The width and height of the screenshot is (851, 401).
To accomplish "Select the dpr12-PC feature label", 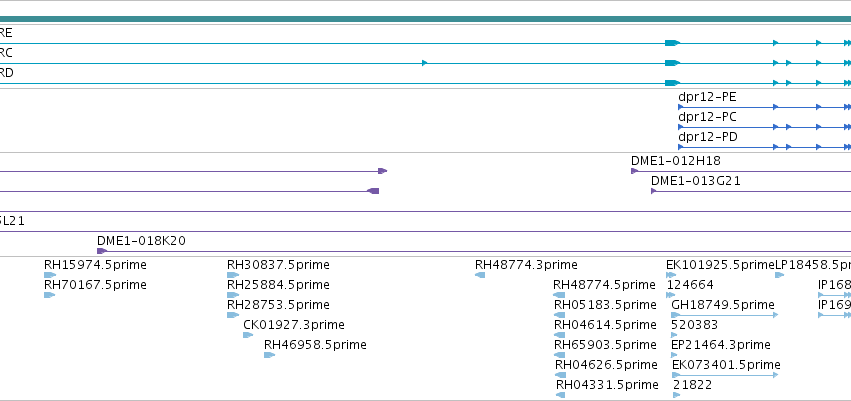I will (x=707, y=118).
